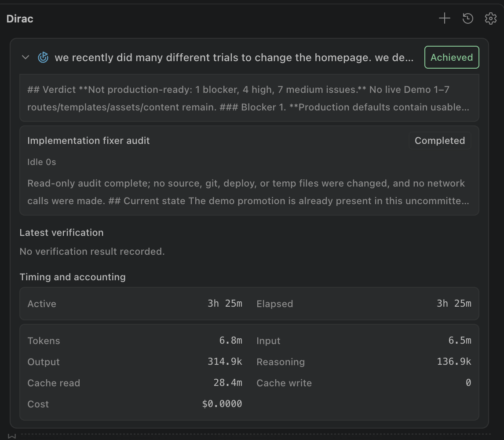
Task: Click the 'Cache read' label
Action: [x=54, y=383]
